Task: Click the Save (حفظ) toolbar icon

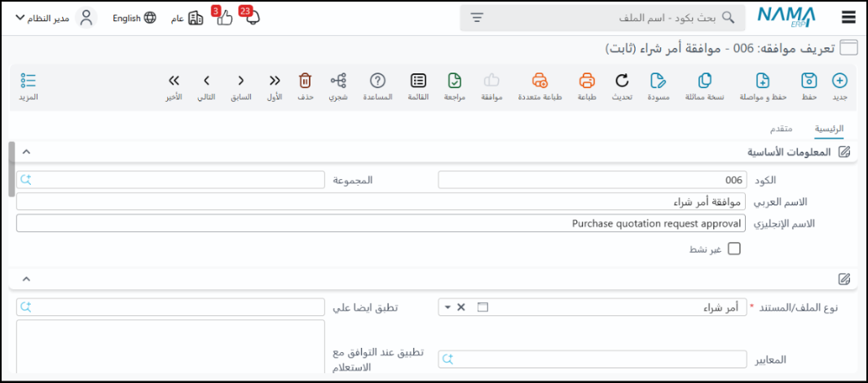Action: (809, 81)
